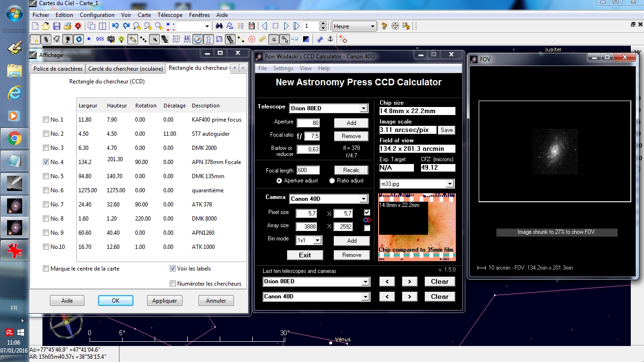Open the m33.jpg image dropdown
Screen dimensions: 644x362
(x=450, y=184)
